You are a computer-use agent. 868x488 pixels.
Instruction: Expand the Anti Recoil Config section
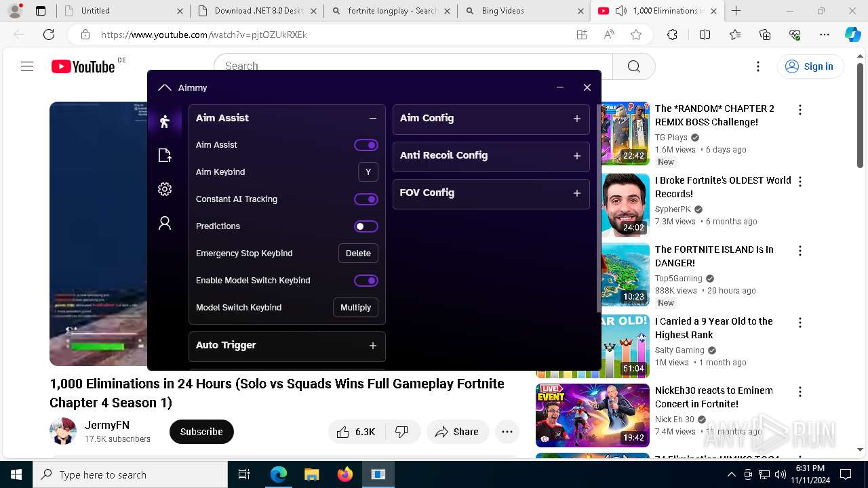tap(577, 156)
